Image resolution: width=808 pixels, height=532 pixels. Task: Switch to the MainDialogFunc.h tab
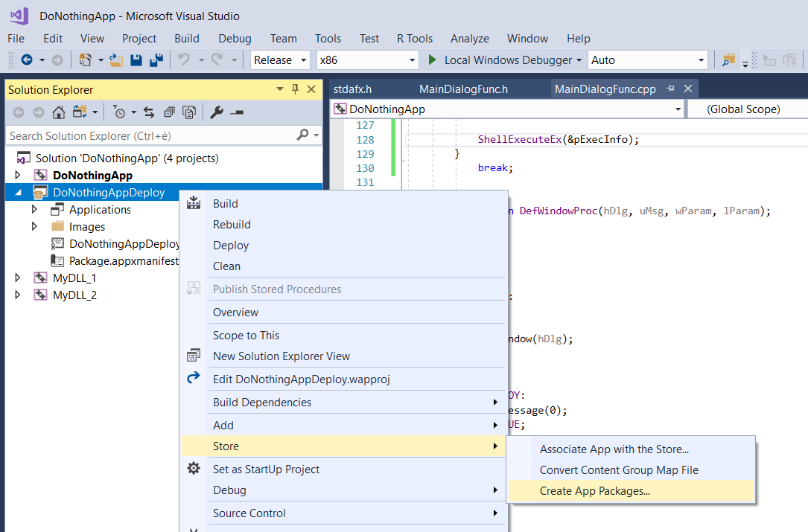pyautogui.click(x=464, y=89)
